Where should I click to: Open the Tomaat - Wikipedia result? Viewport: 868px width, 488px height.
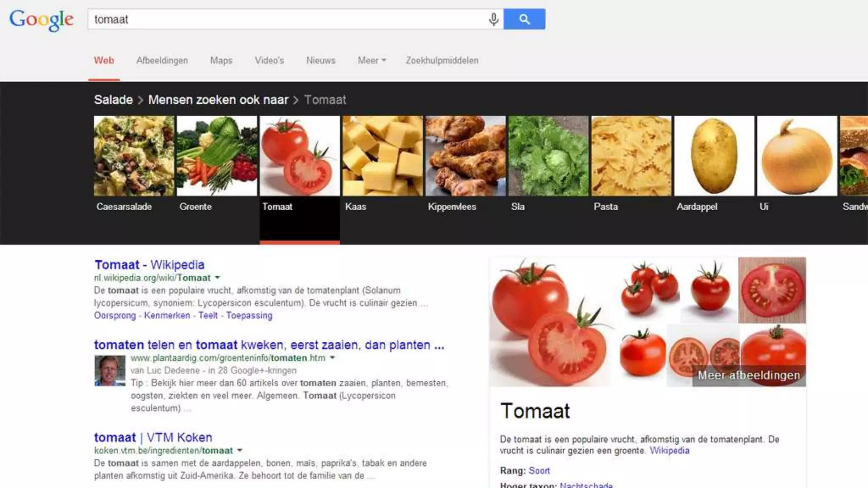point(149,265)
